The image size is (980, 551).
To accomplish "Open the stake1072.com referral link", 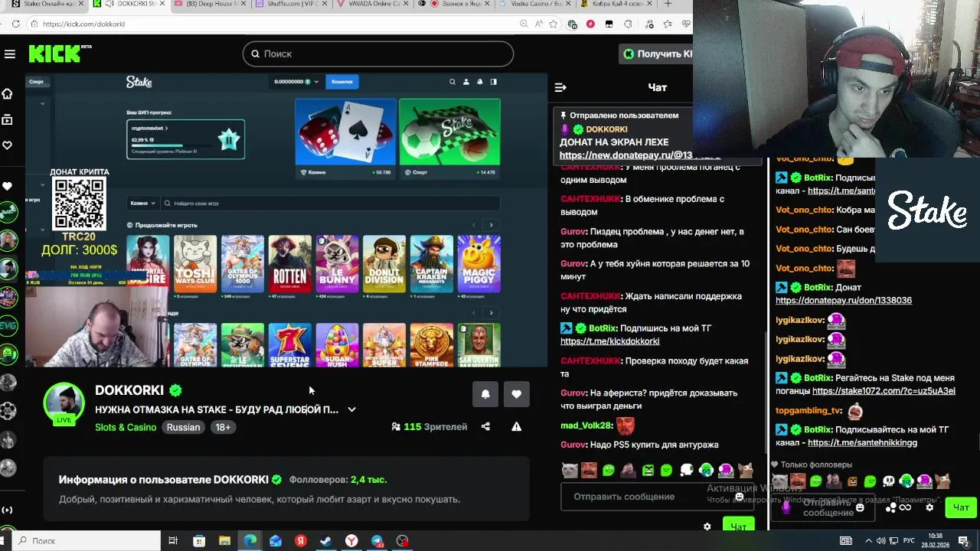I will point(884,391).
